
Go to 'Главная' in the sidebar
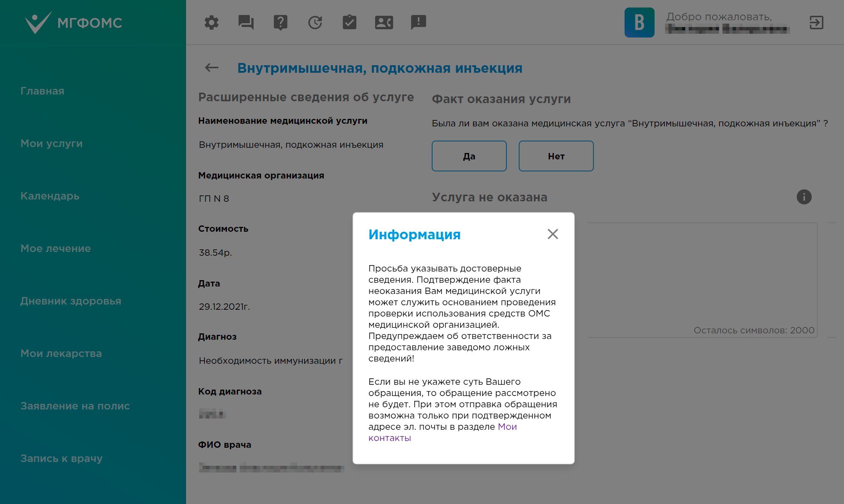[42, 91]
